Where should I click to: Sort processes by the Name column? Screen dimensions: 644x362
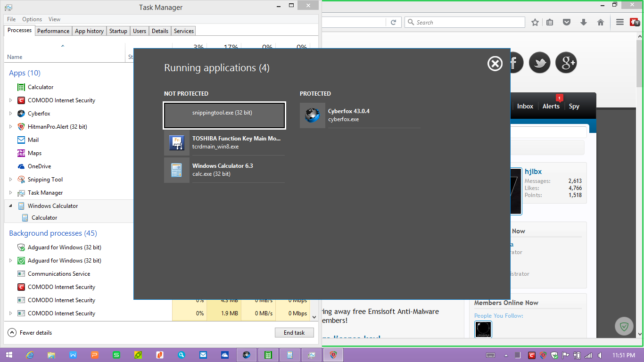[x=15, y=57]
